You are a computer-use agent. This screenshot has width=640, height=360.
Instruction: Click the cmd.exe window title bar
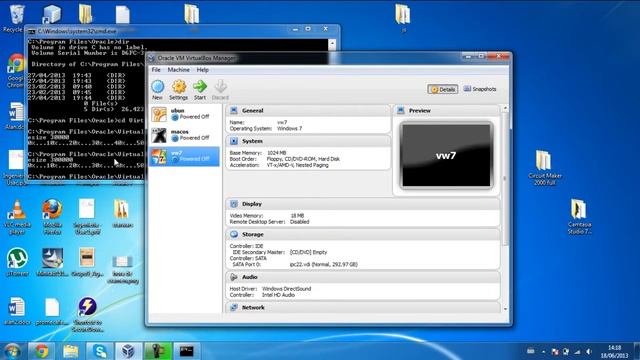coord(163,31)
